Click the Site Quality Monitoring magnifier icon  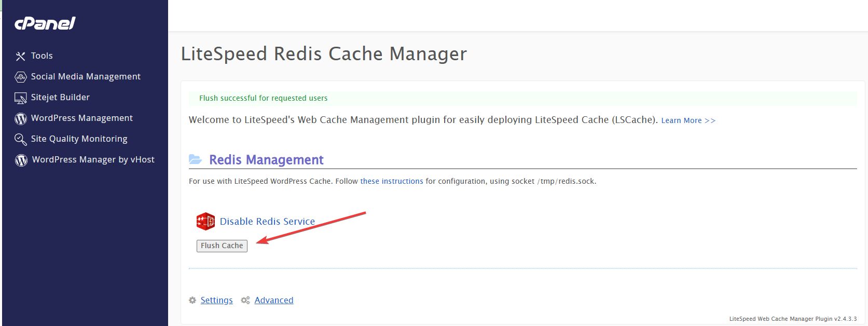[20, 139]
